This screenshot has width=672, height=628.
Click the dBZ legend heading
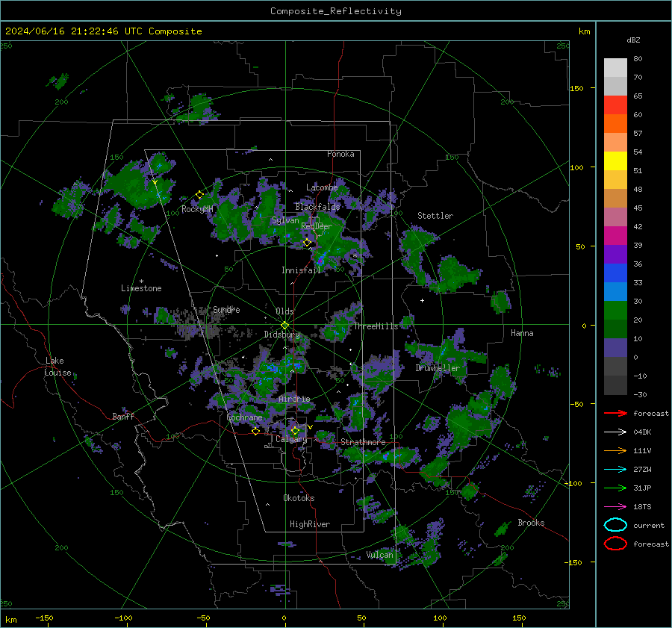pyautogui.click(x=633, y=40)
